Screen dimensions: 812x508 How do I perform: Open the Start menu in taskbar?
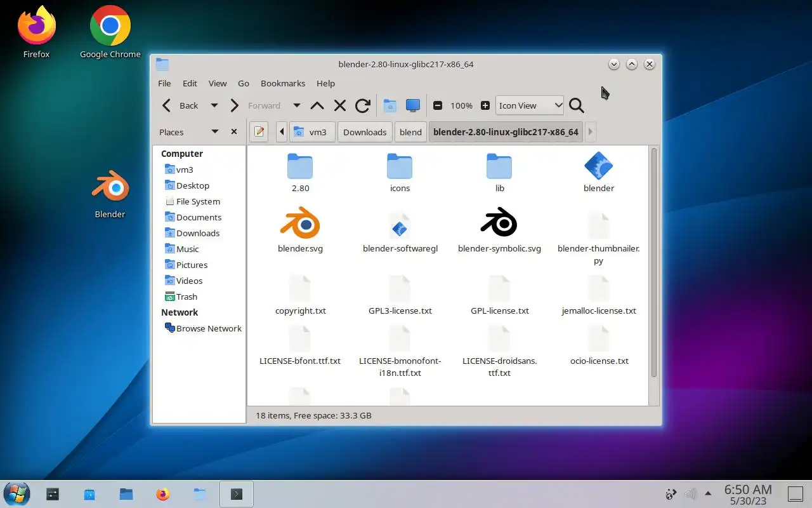click(x=16, y=494)
